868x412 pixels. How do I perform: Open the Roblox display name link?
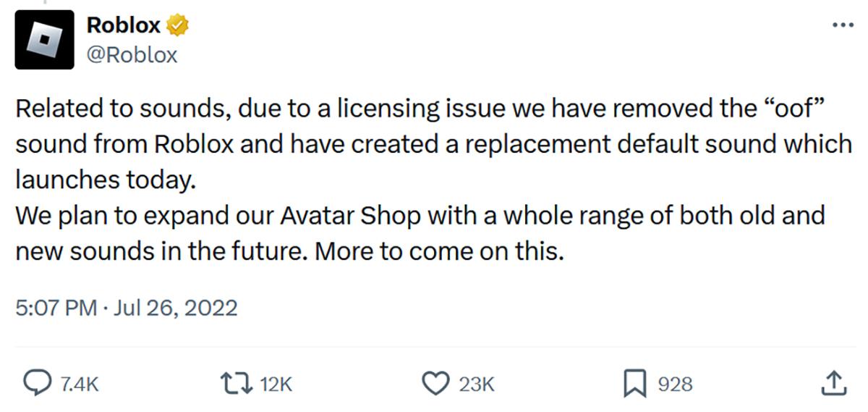pyautogui.click(x=123, y=25)
